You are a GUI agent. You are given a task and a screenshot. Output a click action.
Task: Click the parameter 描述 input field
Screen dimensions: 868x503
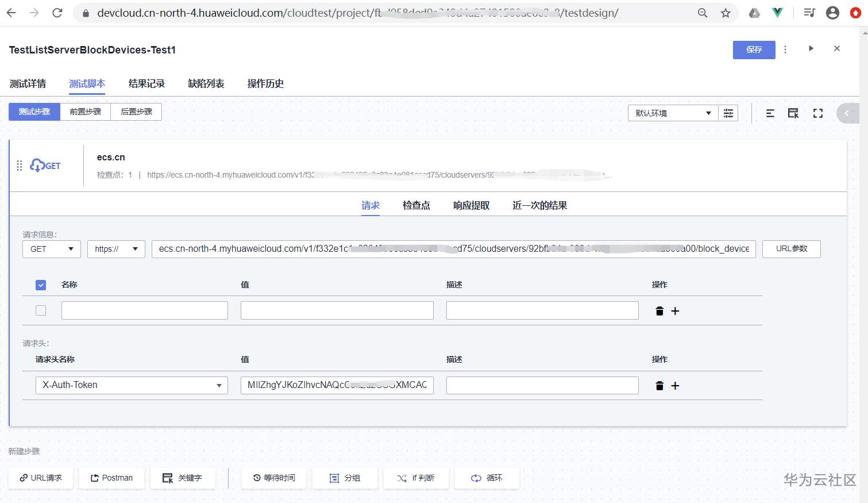tap(542, 310)
